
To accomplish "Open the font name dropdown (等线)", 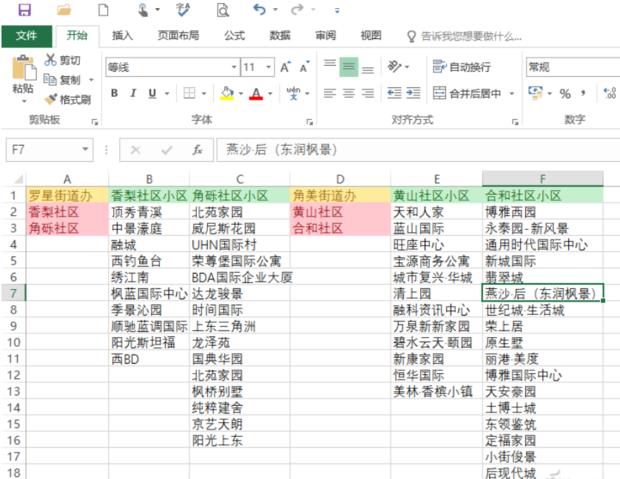I will pos(168,67).
